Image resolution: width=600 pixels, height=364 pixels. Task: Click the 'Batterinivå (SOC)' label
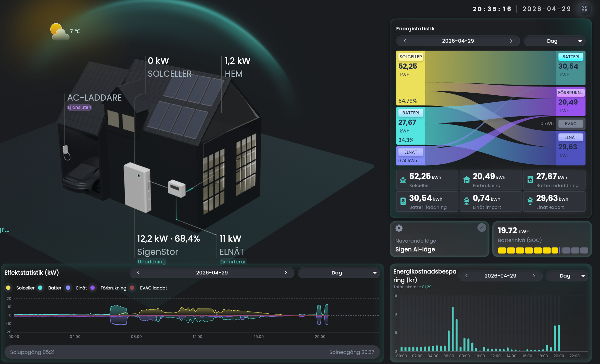coord(520,240)
